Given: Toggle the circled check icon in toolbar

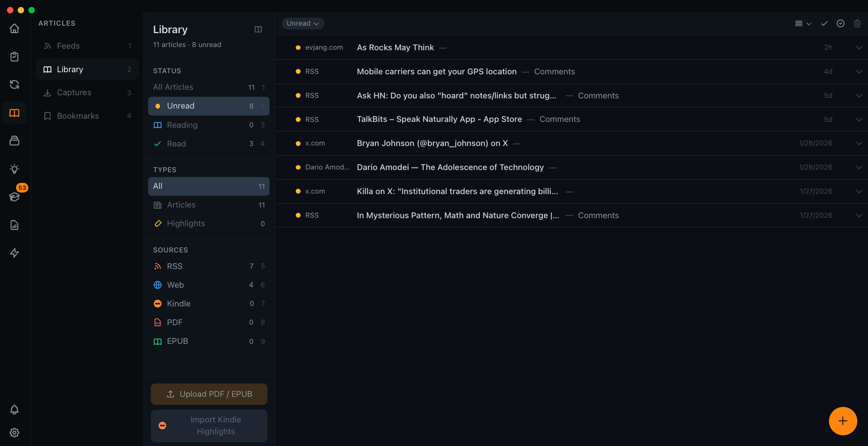Looking at the screenshot, I should point(840,24).
